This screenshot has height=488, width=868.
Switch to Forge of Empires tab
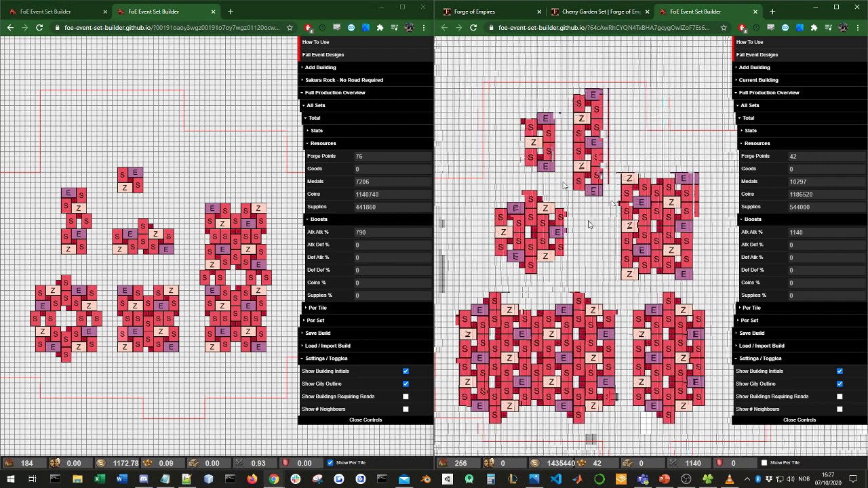491,12
